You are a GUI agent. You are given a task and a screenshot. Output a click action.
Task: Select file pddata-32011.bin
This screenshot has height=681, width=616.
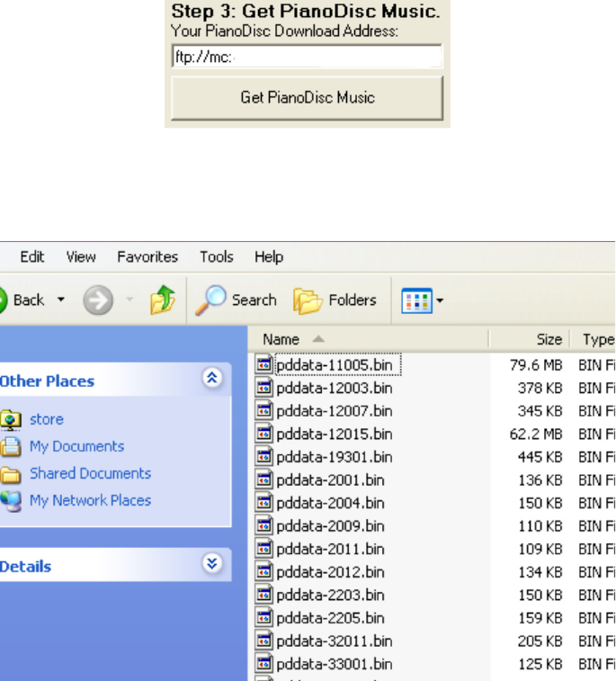(335, 641)
